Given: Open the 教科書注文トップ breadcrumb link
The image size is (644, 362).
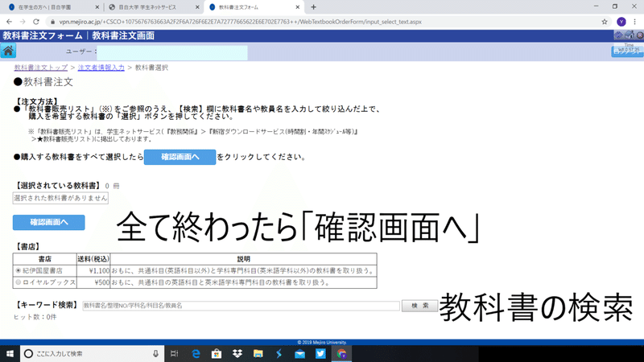Looking at the screenshot, I should [41, 68].
